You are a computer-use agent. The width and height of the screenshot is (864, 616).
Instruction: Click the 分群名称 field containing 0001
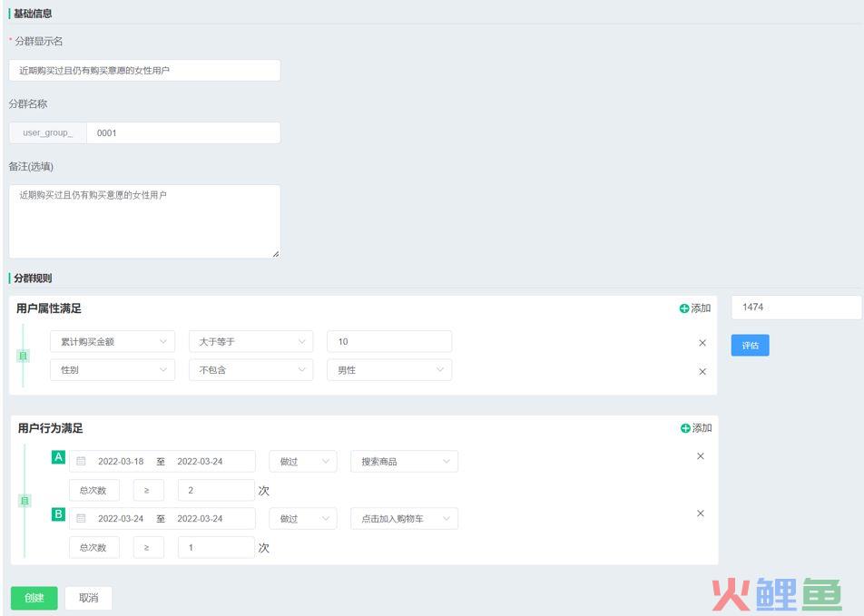pos(183,132)
